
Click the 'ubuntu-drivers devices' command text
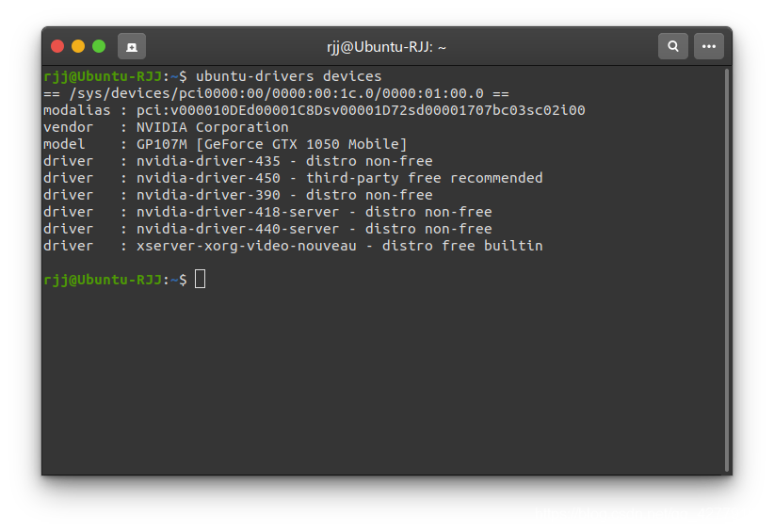click(288, 76)
